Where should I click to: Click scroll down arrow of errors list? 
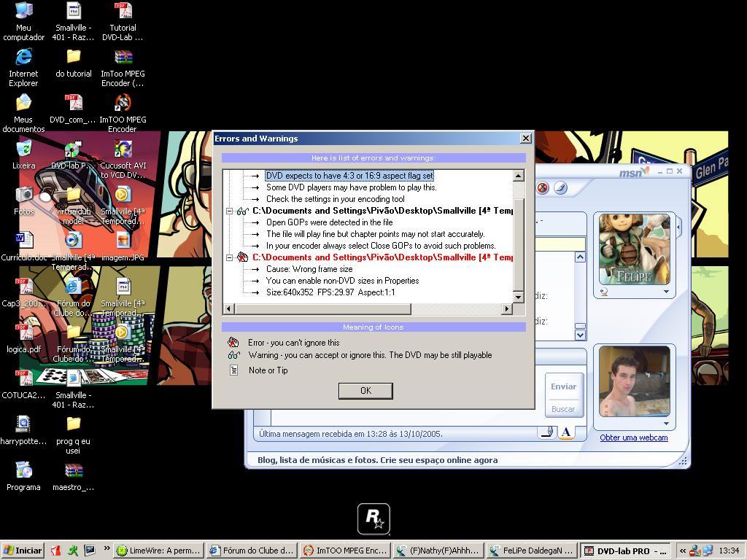click(519, 297)
